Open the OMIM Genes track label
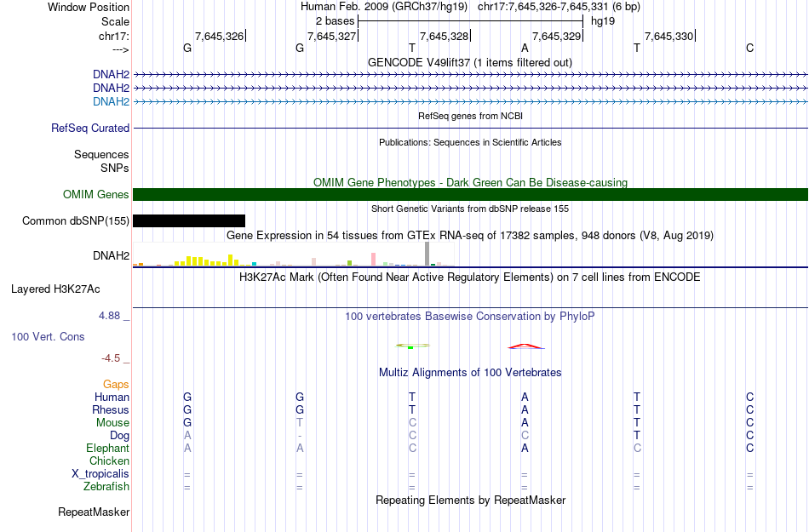Image resolution: width=809 pixels, height=532 pixels. click(96, 194)
